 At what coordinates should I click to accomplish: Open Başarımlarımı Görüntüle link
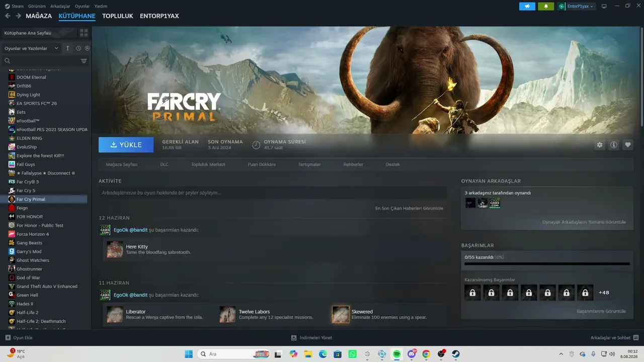click(x=602, y=311)
